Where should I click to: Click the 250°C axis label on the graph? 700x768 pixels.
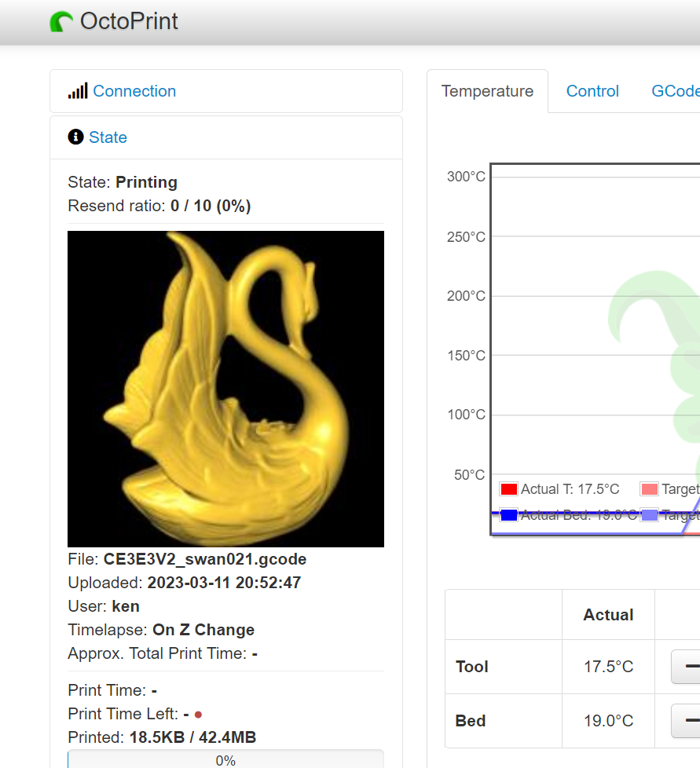pyautogui.click(x=466, y=236)
